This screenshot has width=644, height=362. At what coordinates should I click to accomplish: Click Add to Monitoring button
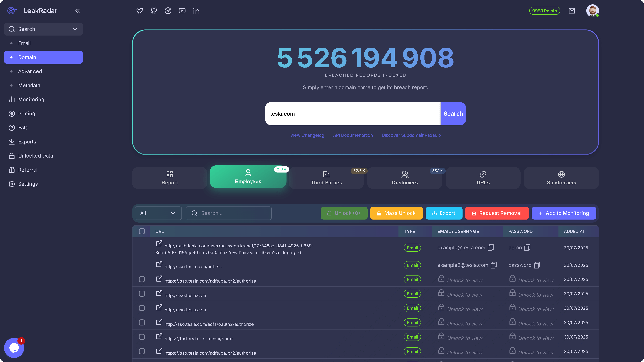pos(564,213)
